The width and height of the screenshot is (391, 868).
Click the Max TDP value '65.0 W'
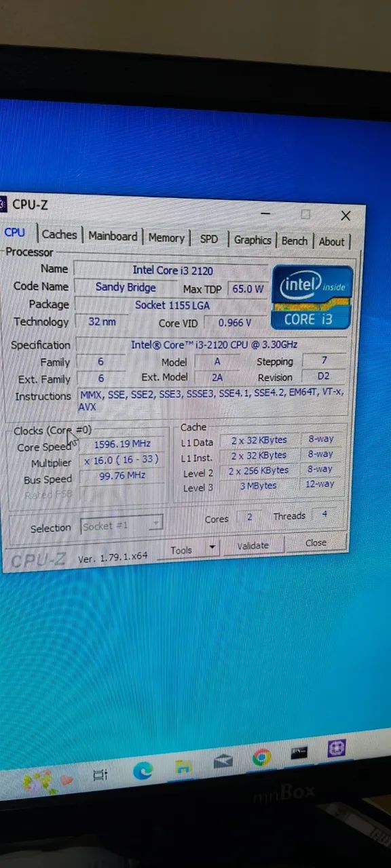tap(247, 289)
